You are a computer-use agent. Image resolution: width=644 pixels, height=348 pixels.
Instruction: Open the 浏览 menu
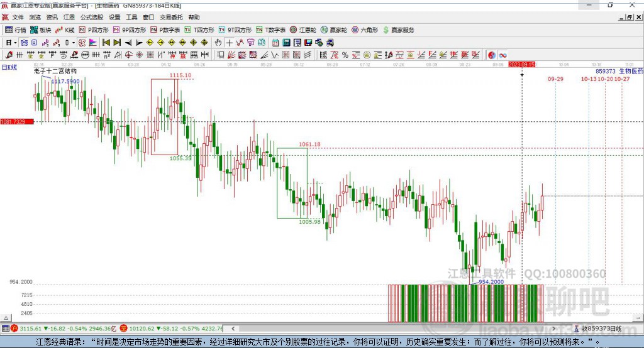pos(35,17)
